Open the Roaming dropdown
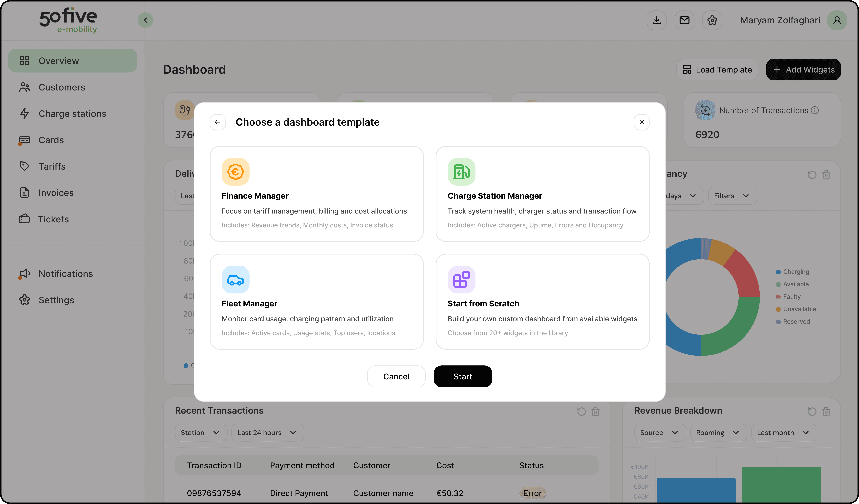 718,432
